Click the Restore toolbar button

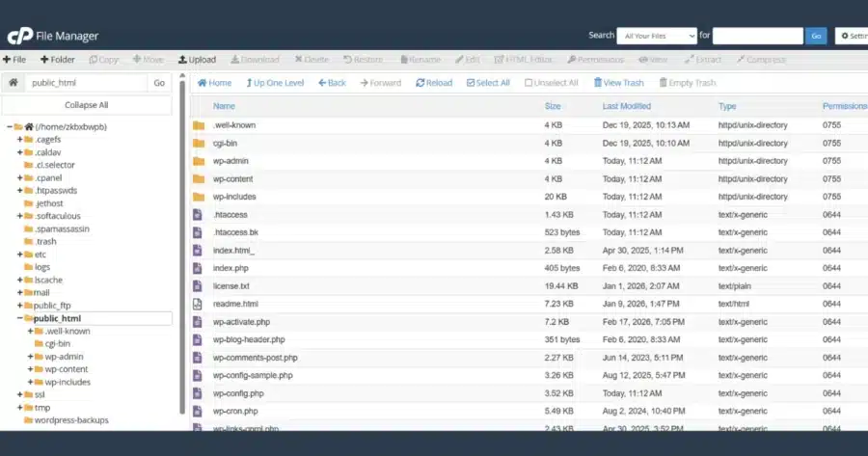click(364, 59)
